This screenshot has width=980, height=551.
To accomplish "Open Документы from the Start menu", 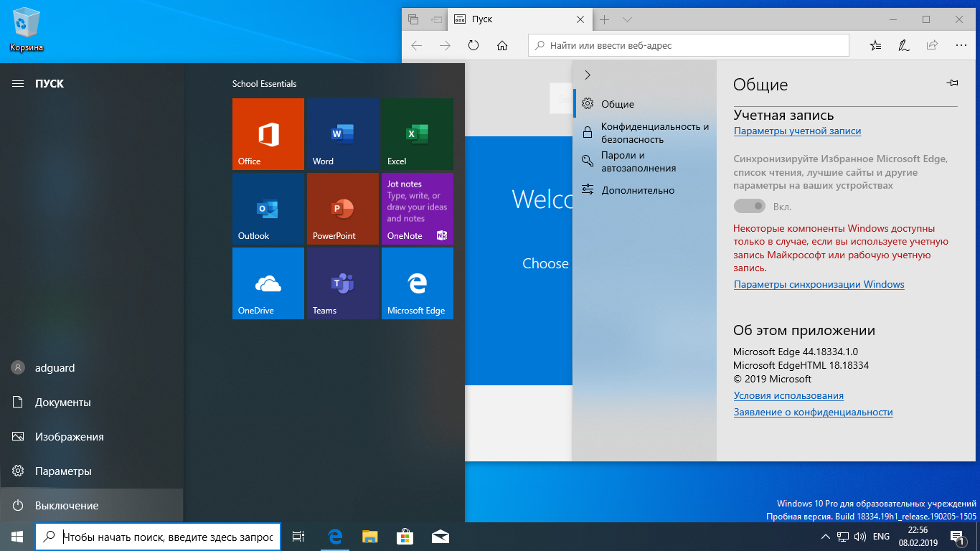I will [92, 402].
